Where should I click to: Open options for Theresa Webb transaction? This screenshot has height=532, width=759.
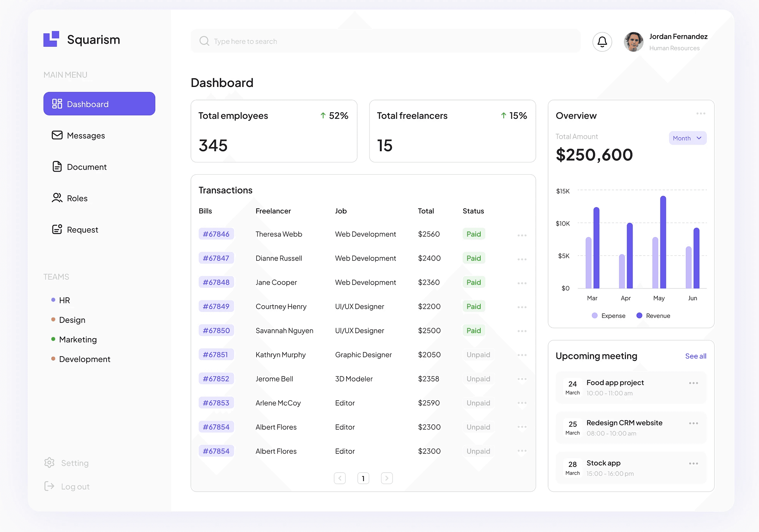522,235
